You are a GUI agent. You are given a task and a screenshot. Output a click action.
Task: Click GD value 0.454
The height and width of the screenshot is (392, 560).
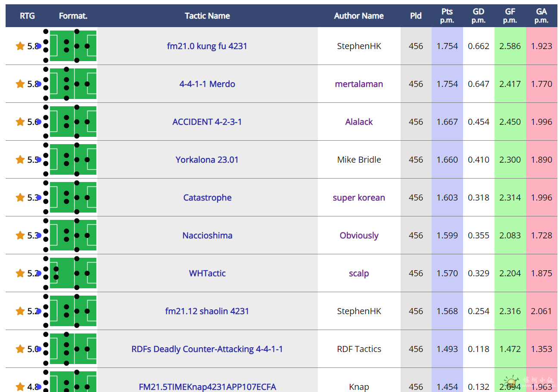tap(479, 122)
